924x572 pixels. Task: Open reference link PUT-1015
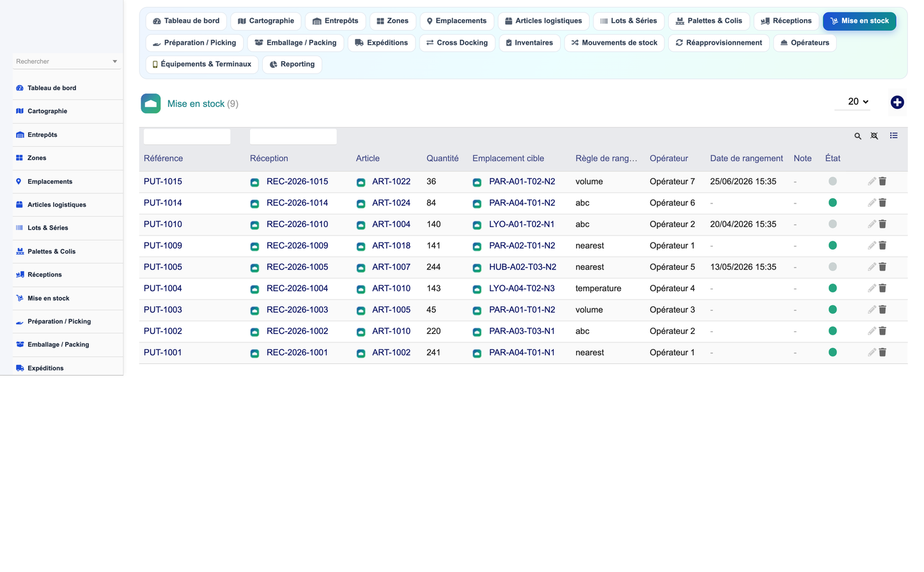click(x=163, y=182)
